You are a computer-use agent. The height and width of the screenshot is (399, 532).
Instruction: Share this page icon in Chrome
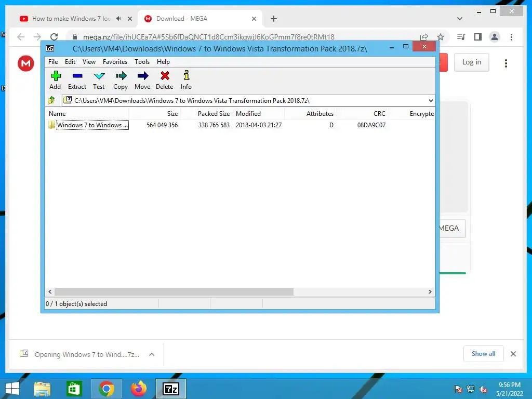[x=424, y=37]
